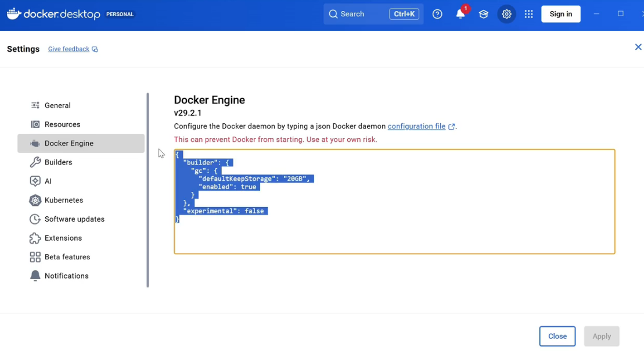Click the Resources sidebar icon

coord(35,124)
